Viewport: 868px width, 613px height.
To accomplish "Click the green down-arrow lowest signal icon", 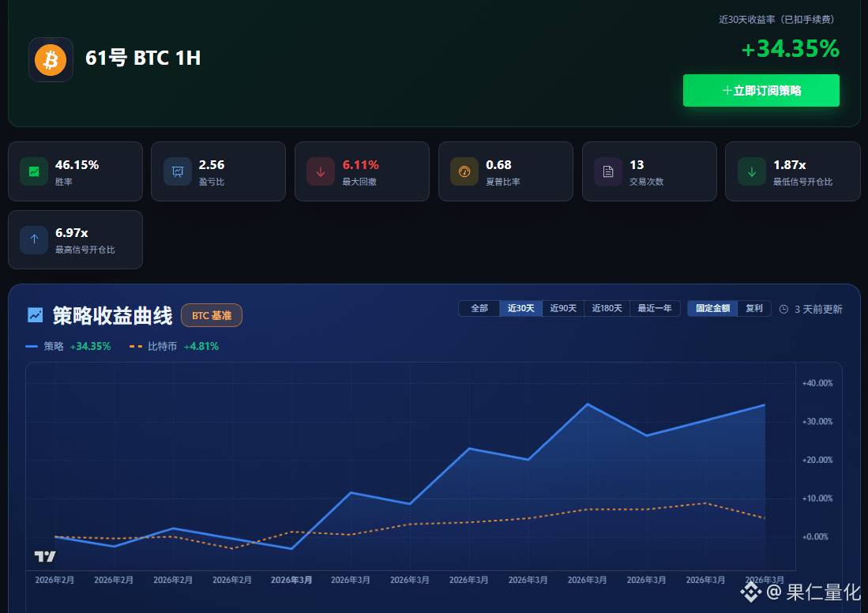I will tap(752, 171).
